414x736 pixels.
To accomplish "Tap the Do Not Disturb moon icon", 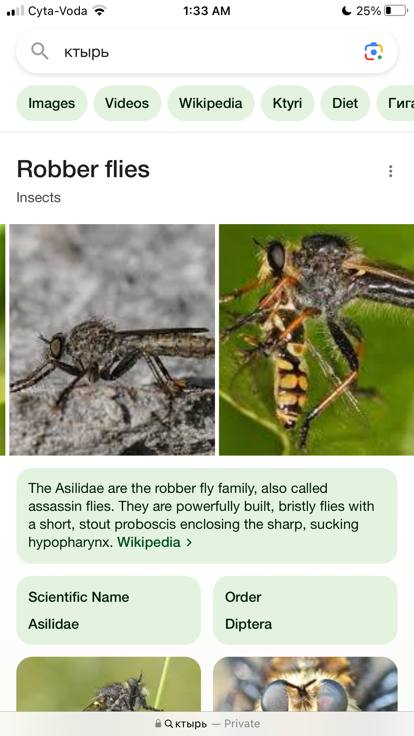I will tap(346, 10).
